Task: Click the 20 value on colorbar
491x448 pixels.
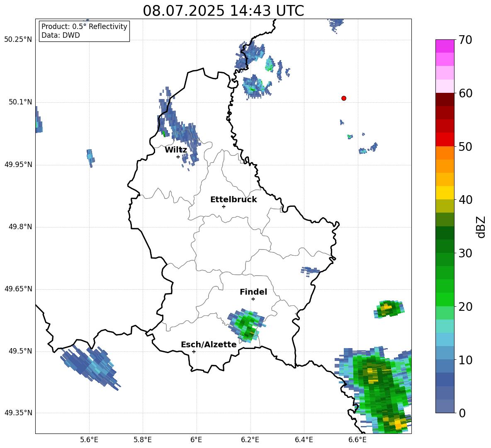Action: click(x=465, y=306)
